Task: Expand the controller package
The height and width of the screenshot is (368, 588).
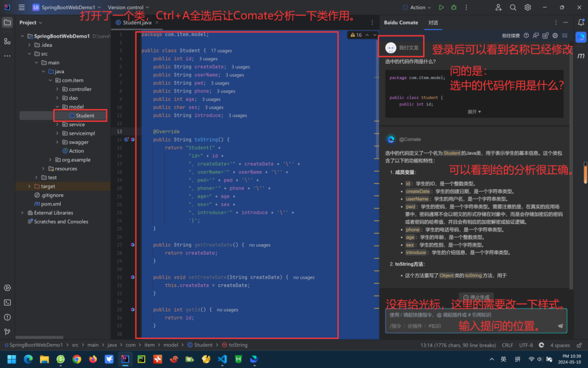Action: [x=58, y=89]
